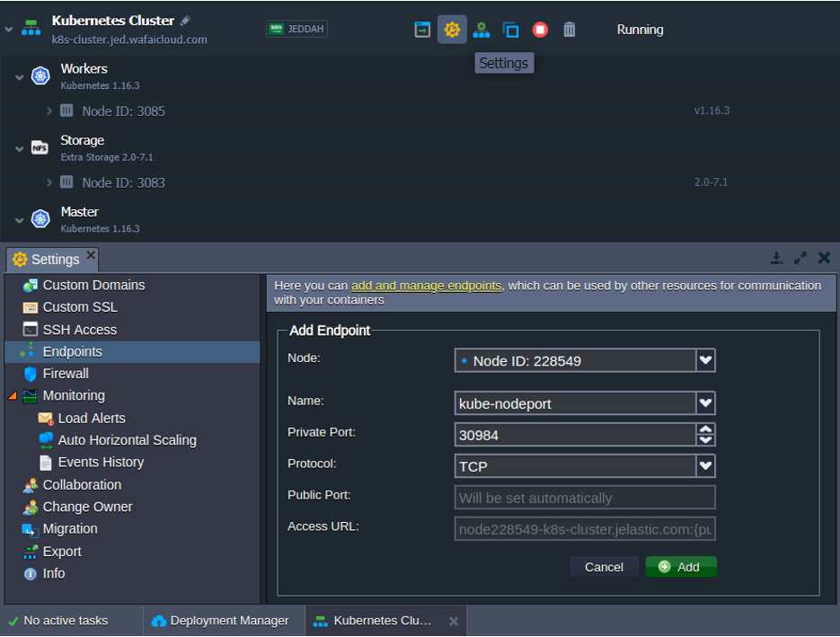Open Events History

(101, 463)
